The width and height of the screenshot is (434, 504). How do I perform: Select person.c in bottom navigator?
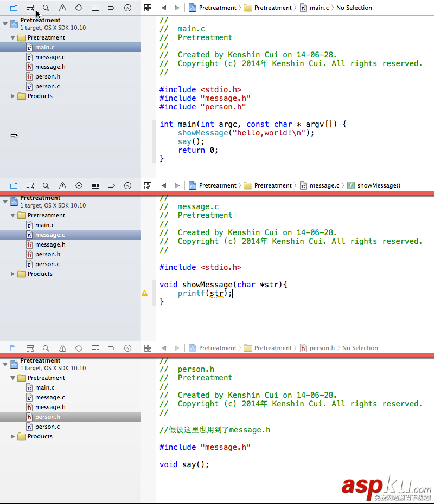click(70, 427)
